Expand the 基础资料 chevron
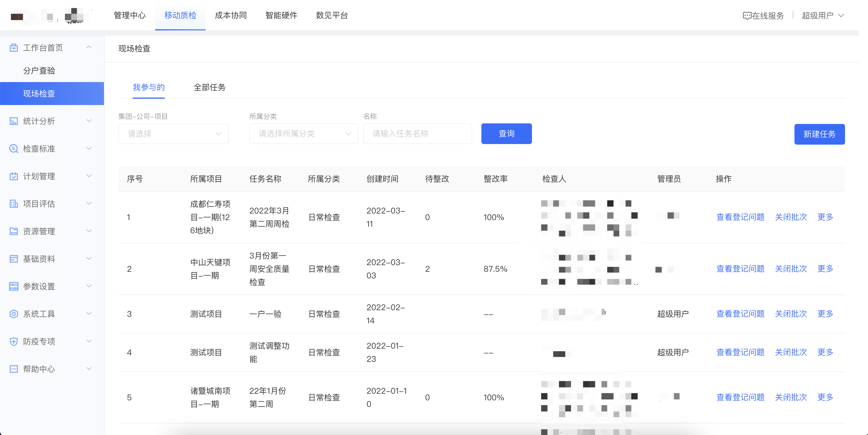Viewport: 868px width, 435px height. coord(89,259)
